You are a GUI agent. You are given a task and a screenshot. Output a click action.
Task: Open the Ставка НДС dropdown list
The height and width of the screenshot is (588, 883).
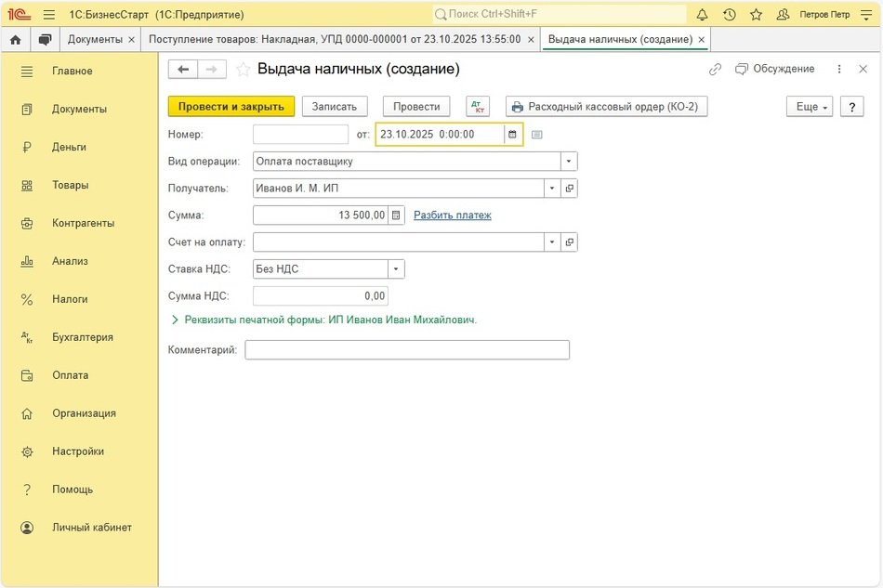[396, 269]
